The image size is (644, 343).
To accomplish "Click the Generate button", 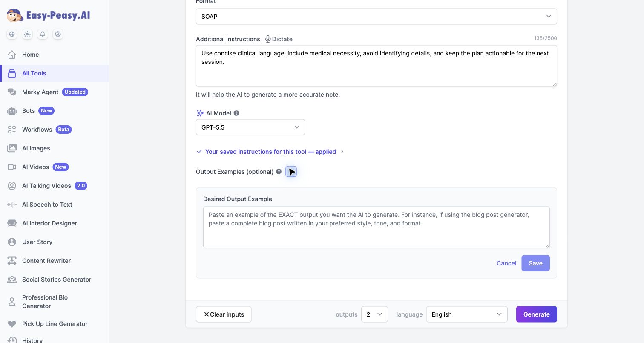I will tap(536, 314).
